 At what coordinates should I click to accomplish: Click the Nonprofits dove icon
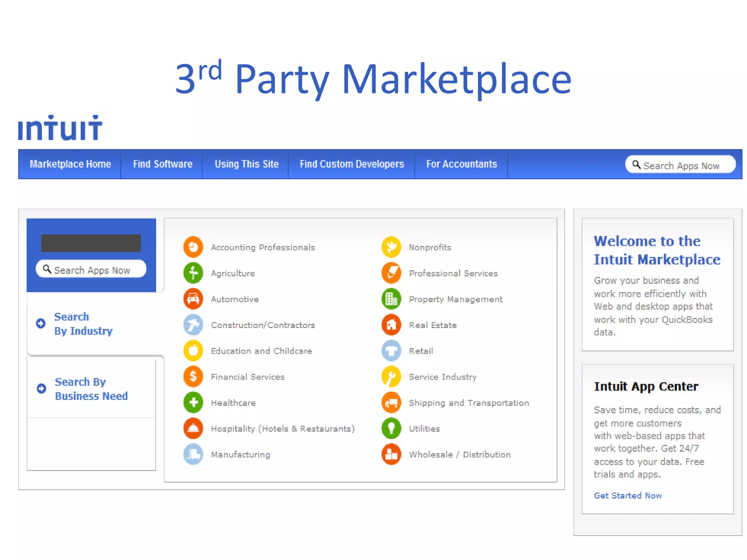[x=391, y=247]
